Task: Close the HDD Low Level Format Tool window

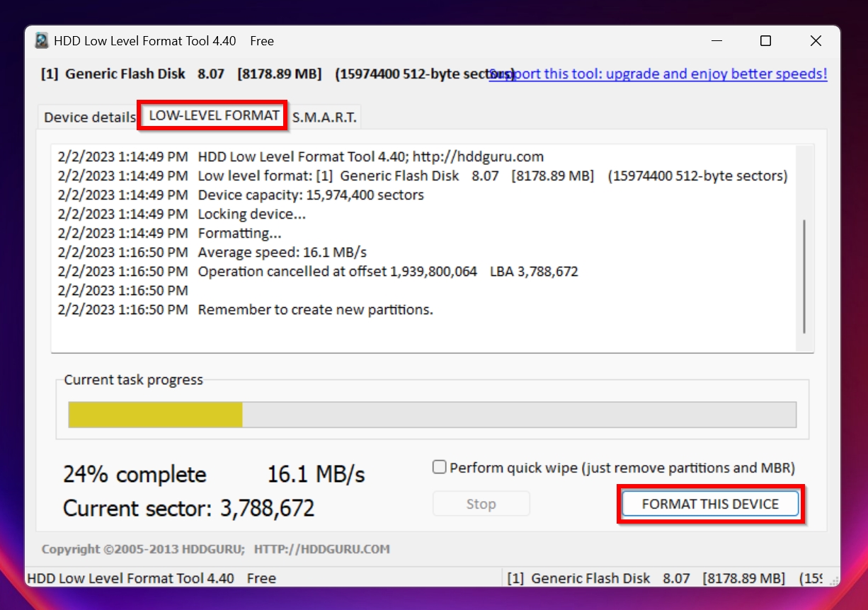Action: tap(816, 41)
